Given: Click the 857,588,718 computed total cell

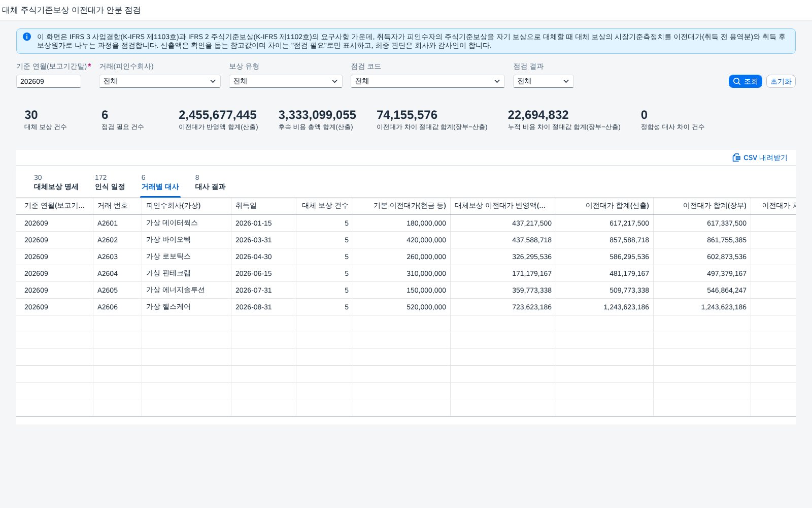Looking at the screenshot, I should pyautogui.click(x=604, y=240).
